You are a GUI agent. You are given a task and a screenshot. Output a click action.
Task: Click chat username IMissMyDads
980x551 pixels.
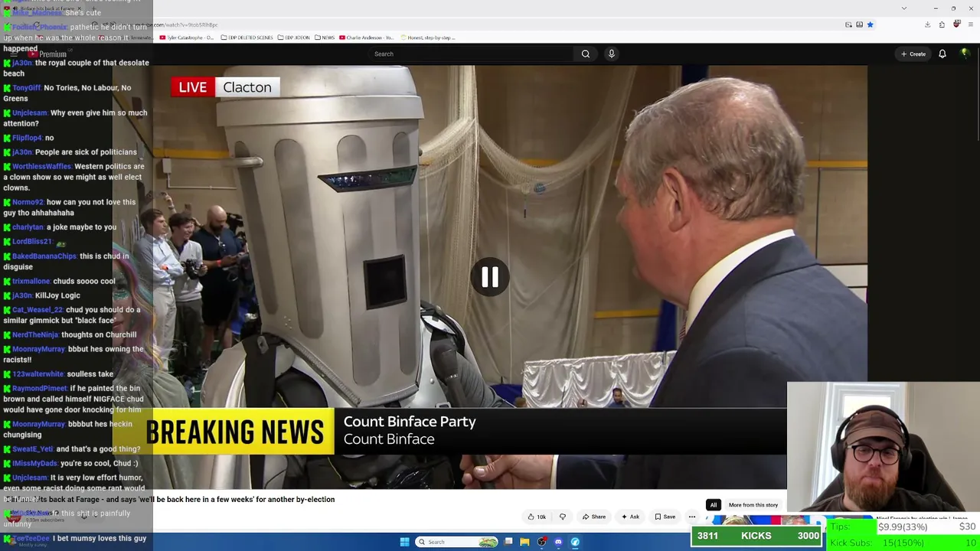(x=34, y=464)
